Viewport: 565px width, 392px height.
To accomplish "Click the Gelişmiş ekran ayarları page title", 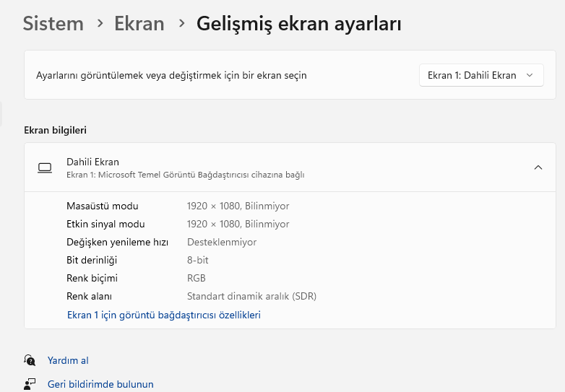I will 298,25.
